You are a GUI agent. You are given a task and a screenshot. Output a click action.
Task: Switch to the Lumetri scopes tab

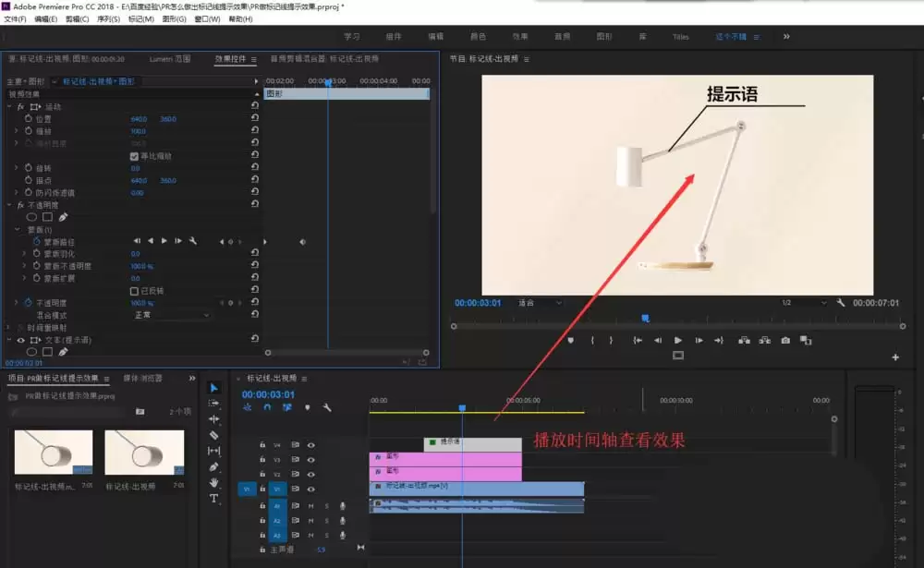coord(170,59)
